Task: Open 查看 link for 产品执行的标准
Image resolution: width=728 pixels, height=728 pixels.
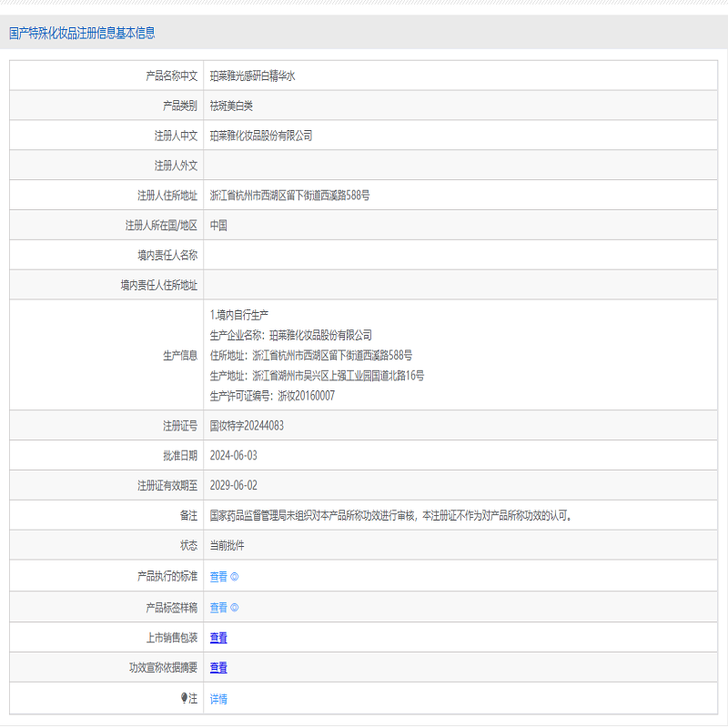Action: point(218,577)
